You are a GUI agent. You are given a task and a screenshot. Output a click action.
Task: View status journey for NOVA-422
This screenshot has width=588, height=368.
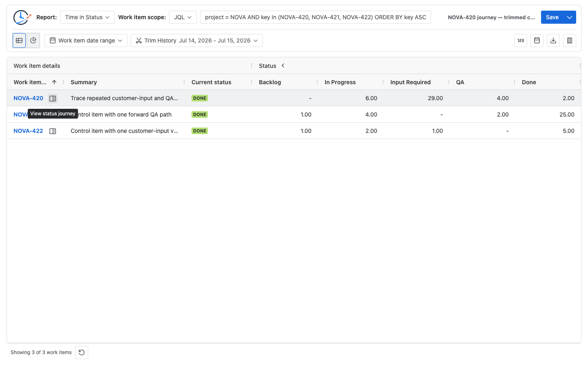pos(53,131)
